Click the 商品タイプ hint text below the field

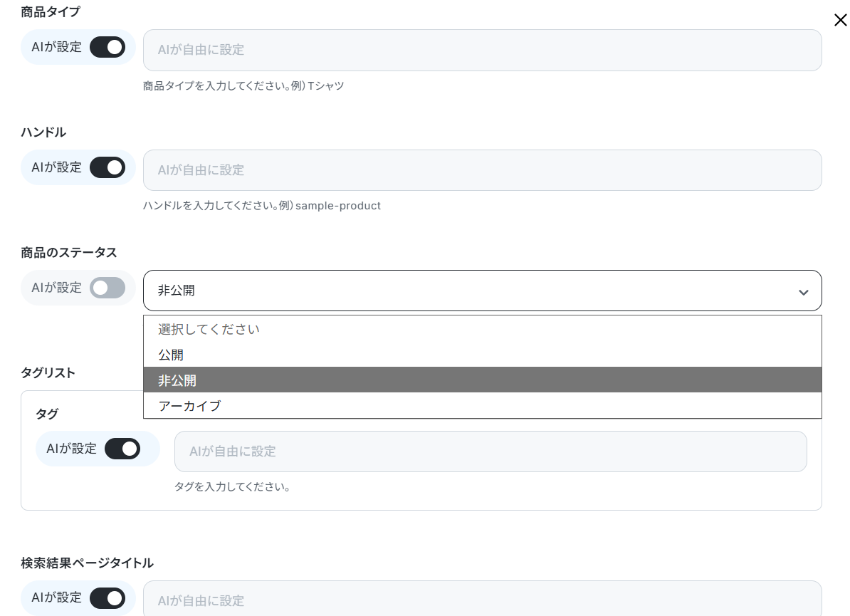click(243, 85)
